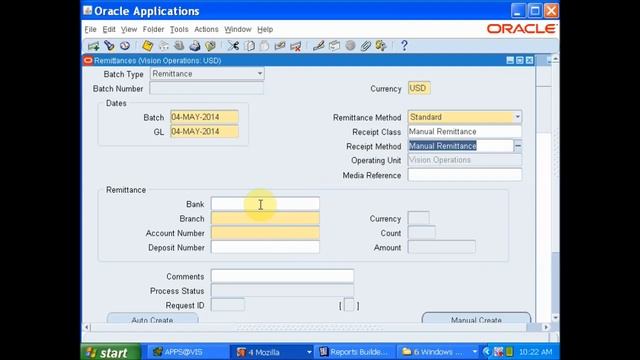Open the Edit menu
The image size is (640, 360).
click(x=109, y=29)
